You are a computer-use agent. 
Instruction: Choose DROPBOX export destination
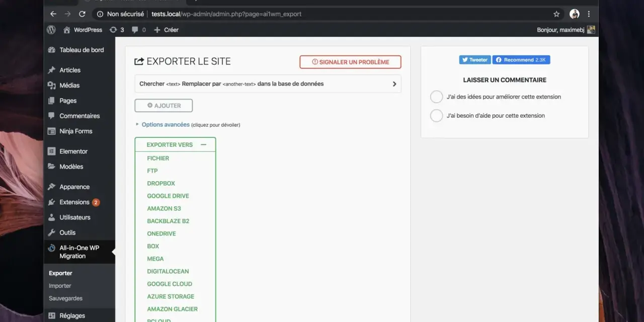point(161,184)
